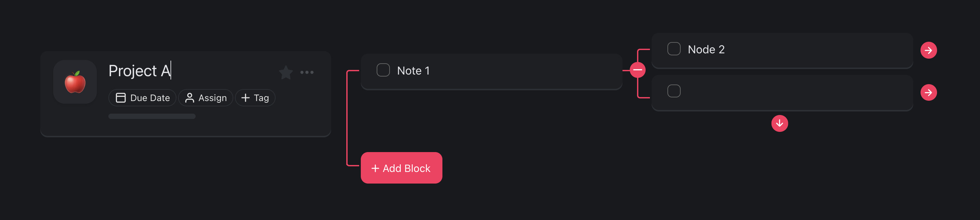The width and height of the screenshot is (980, 220).
Task: Collapse Note 1 children with minus button
Action: pyautogui.click(x=638, y=70)
